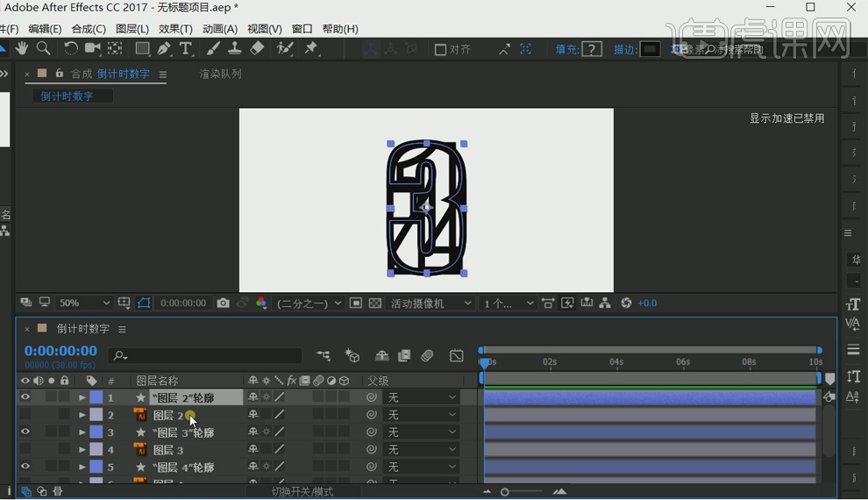Hide the "图层 2"轮廓 layer via eye toggle
Viewport: 868px width, 500px height.
[x=25, y=397]
